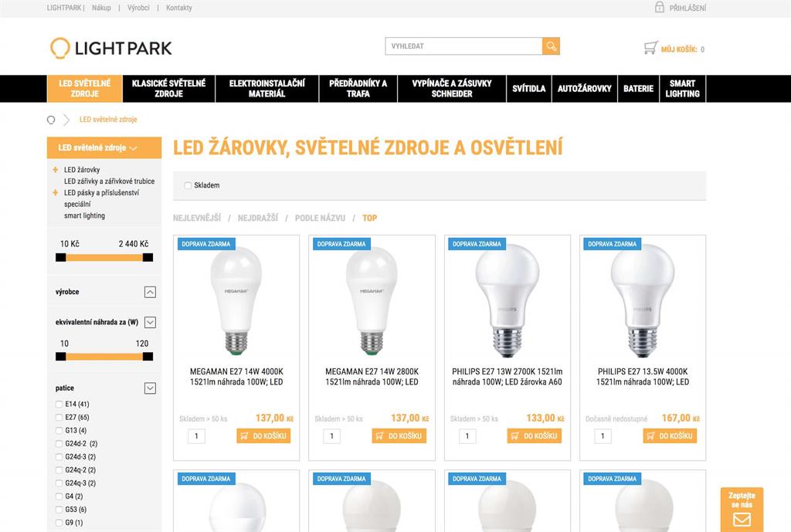Check the G53 (6) socket filter
The height and width of the screenshot is (532, 791).
click(59, 510)
